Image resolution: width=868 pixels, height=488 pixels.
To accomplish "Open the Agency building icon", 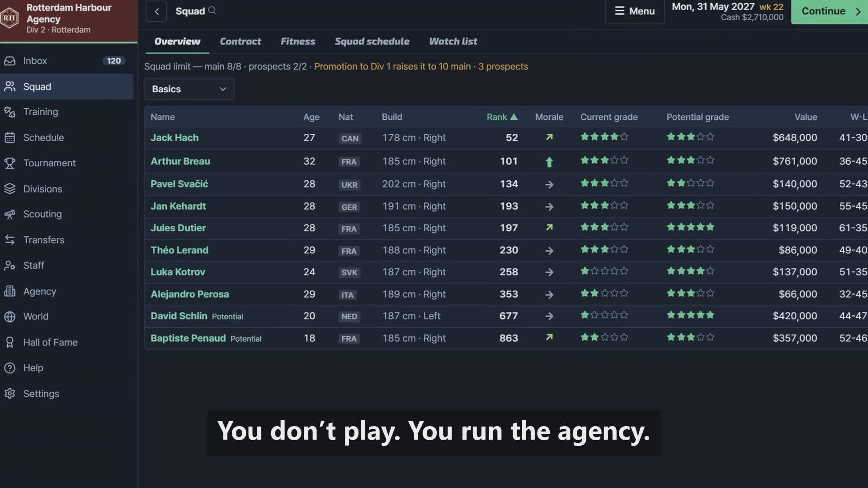I will 10,291.
